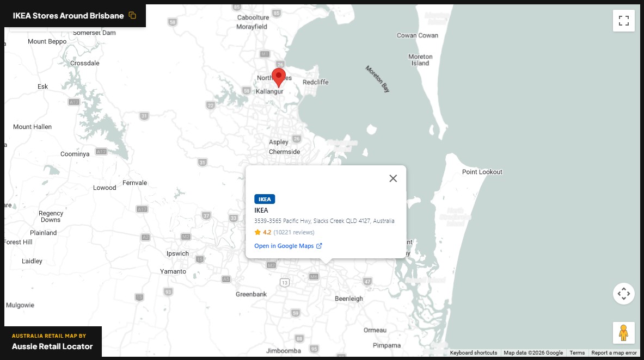Click the Regency Downs map label

pyautogui.click(x=51, y=217)
